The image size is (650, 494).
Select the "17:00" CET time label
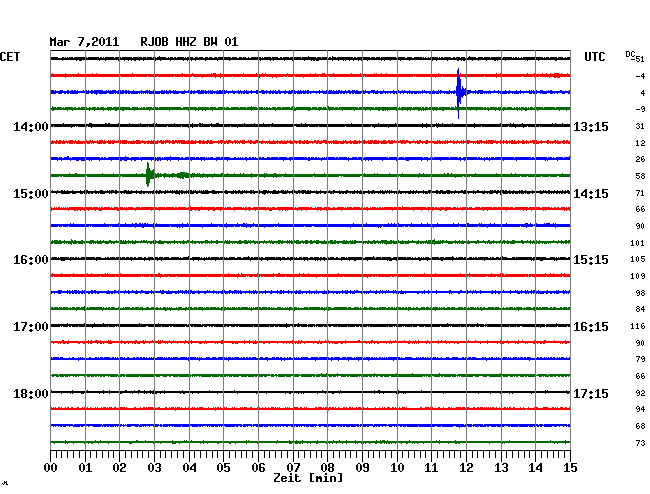31,327
